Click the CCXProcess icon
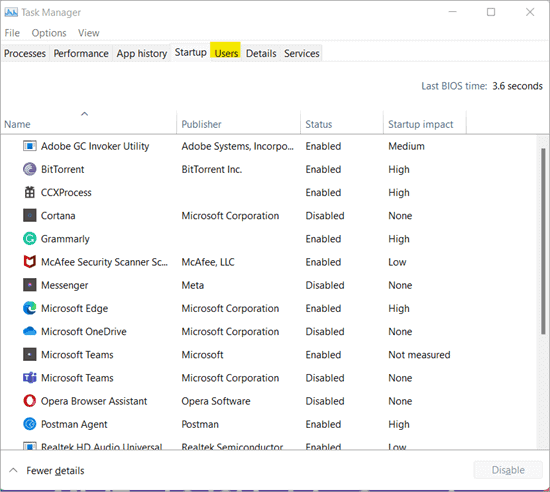The width and height of the screenshot is (550, 492). tap(29, 192)
